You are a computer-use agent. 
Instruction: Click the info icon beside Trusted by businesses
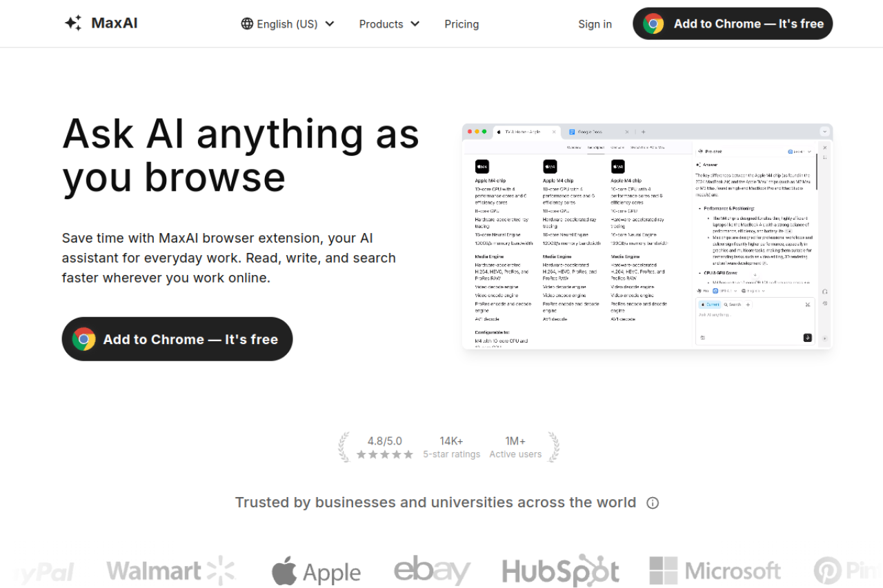point(653,503)
